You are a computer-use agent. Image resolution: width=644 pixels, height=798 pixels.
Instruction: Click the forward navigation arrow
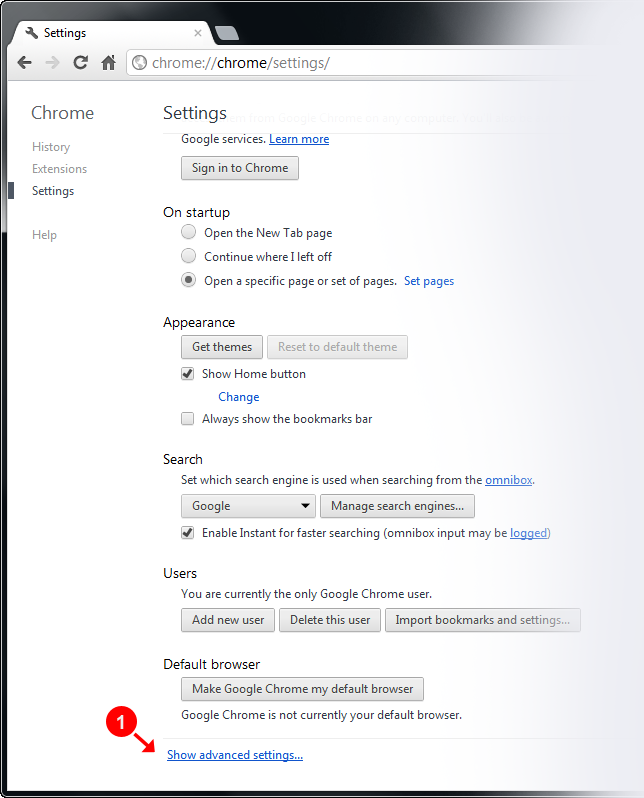point(52,63)
